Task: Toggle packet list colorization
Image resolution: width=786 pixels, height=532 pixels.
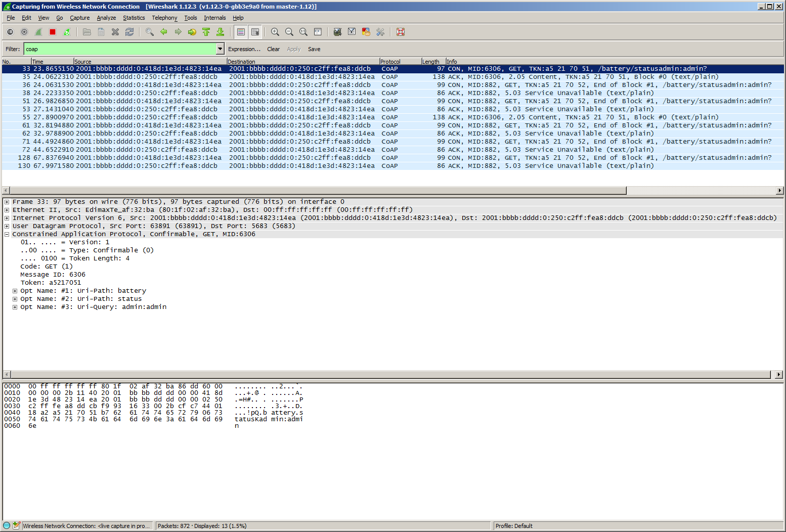Action: (241, 32)
